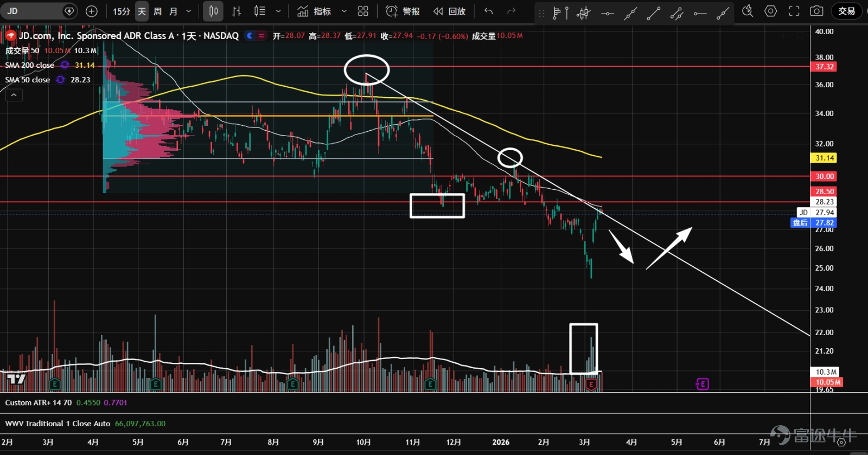
Task: Expand the chart style dropdown arrow
Action: [278, 11]
